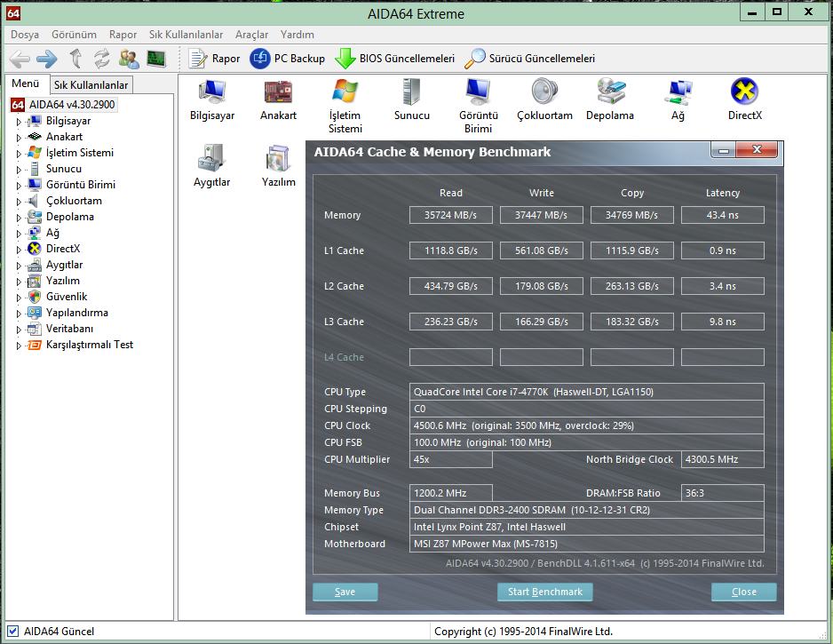Expand the Sunucu tree node
The height and width of the screenshot is (644, 833).
tap(19, 170)
